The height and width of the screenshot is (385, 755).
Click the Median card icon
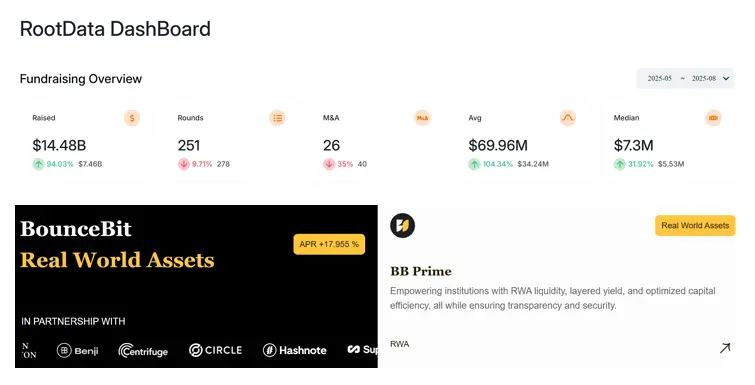click(x=713, y=118)
